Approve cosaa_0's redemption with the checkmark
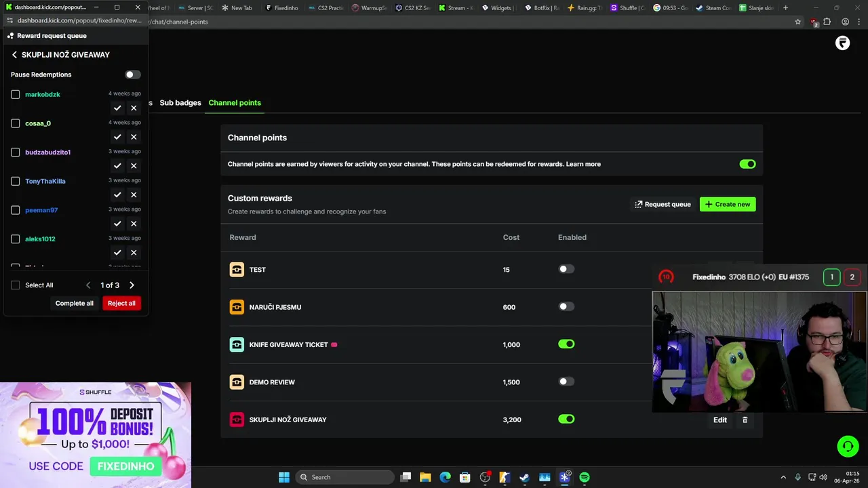868x488 pixels. click(x=117, y=137)
